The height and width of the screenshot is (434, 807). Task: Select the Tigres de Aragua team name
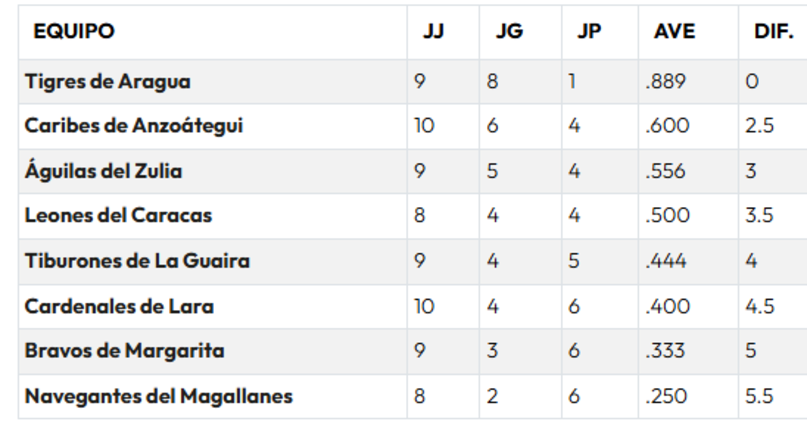click(108, 81)
